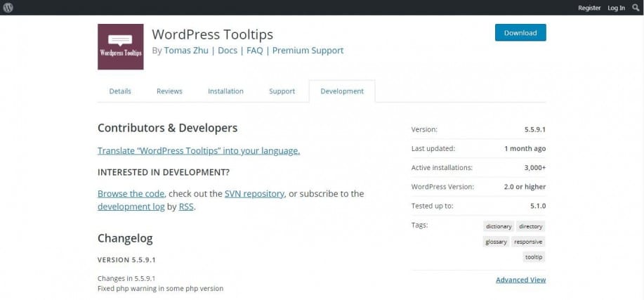This screenshot has width=644, height=300.
Task: Open the development log link
Action: point(131,207)
